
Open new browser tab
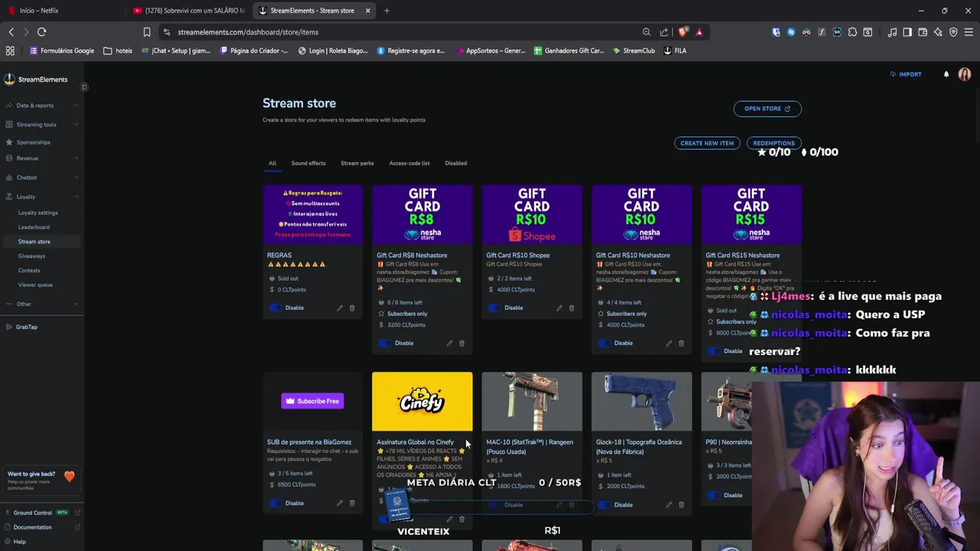pos(387,11)
